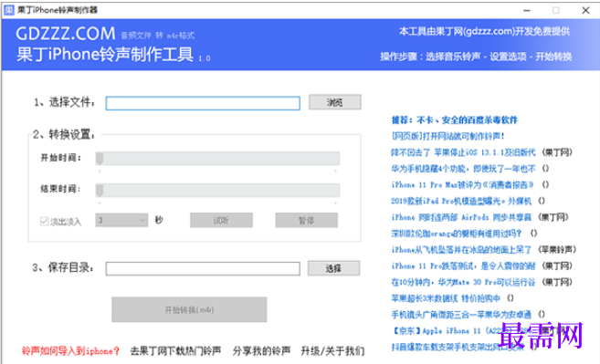Open the 苹果停止iOS 13.1.1 news link
Viewport: 600px width, 364px height.
[463, 152]
